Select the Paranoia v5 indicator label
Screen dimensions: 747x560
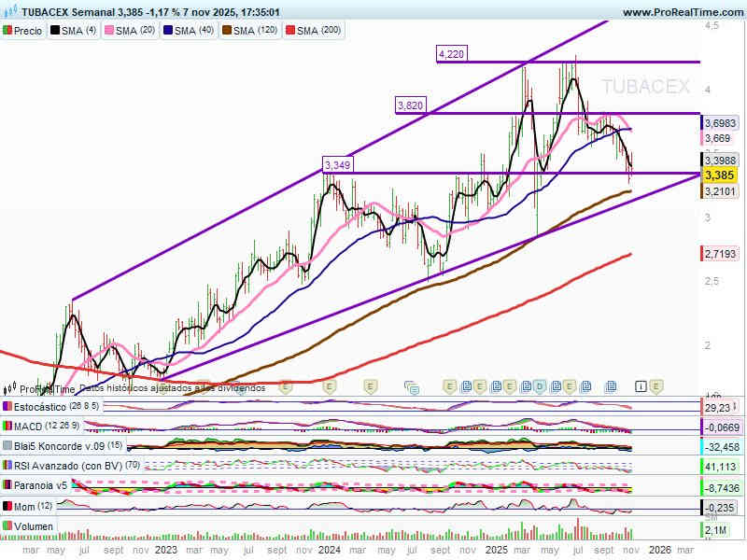(39, 484)
